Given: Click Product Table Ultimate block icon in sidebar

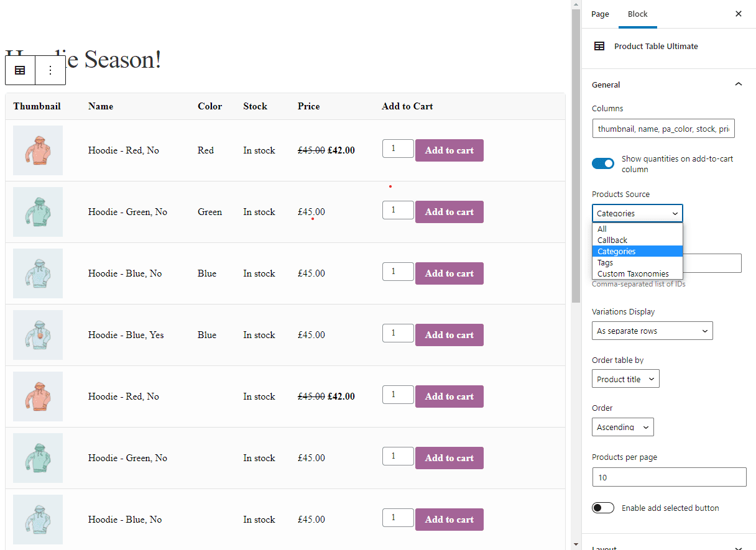Looking at the screenshot, I should [599, 46].
